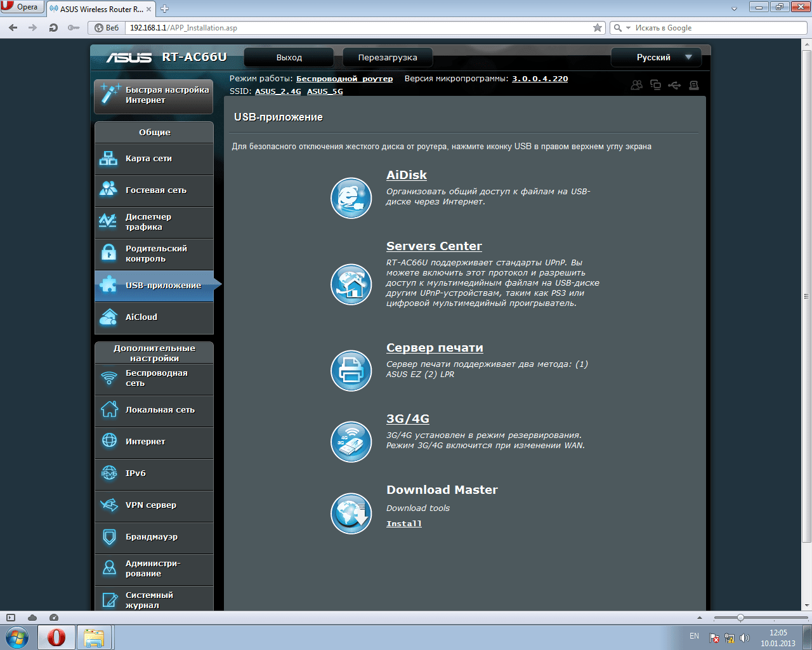Open the AiDisk link
This screenshot has width=812, height=650.
point(407,175)
